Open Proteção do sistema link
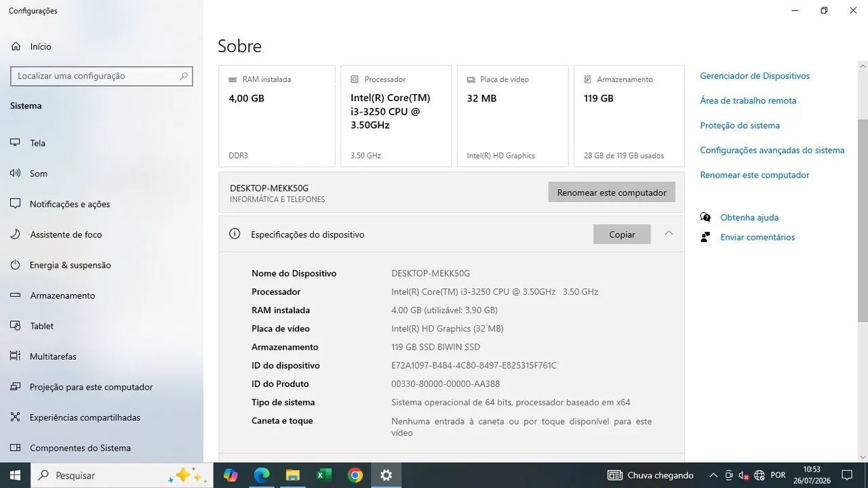Viewport: 868px width, 488px height. pos(740,125)
